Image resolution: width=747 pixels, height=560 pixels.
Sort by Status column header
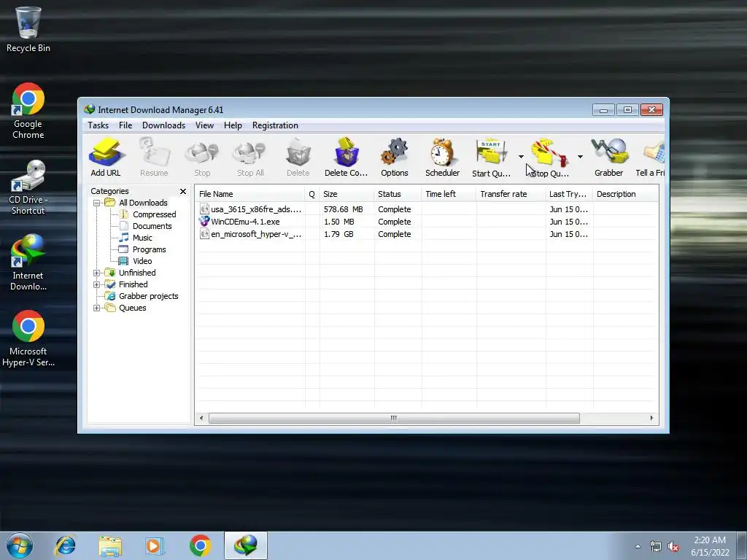click(398, 194)
